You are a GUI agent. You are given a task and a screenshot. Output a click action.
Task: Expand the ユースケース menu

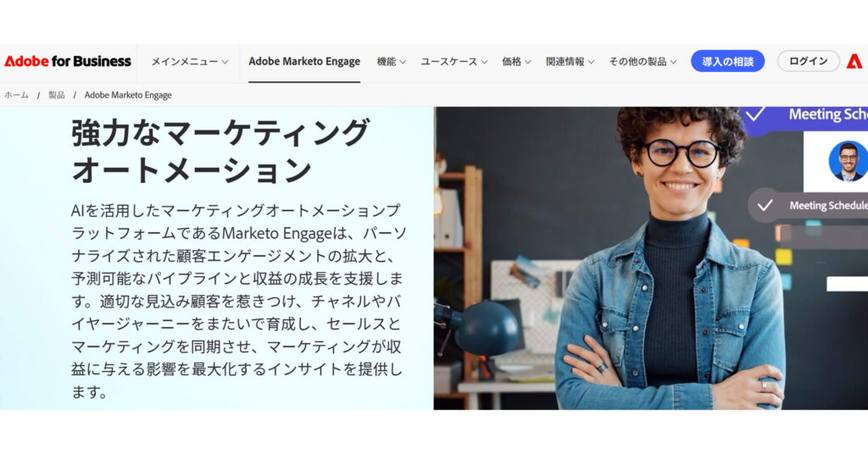454,62
